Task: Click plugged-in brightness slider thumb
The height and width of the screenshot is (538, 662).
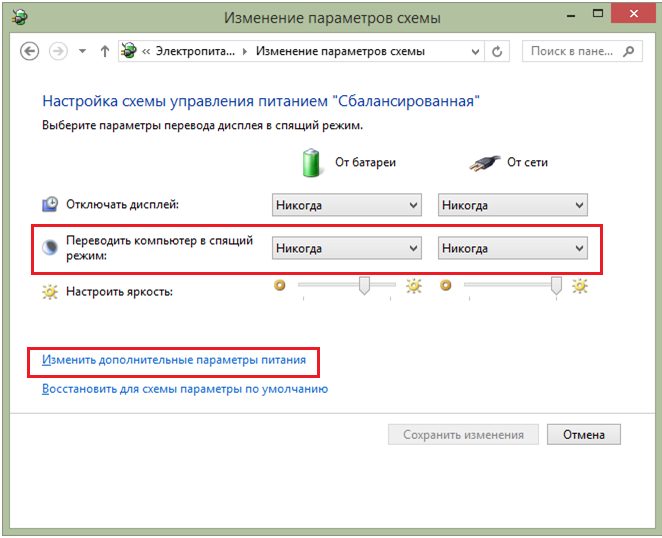Action: [556, 285]
